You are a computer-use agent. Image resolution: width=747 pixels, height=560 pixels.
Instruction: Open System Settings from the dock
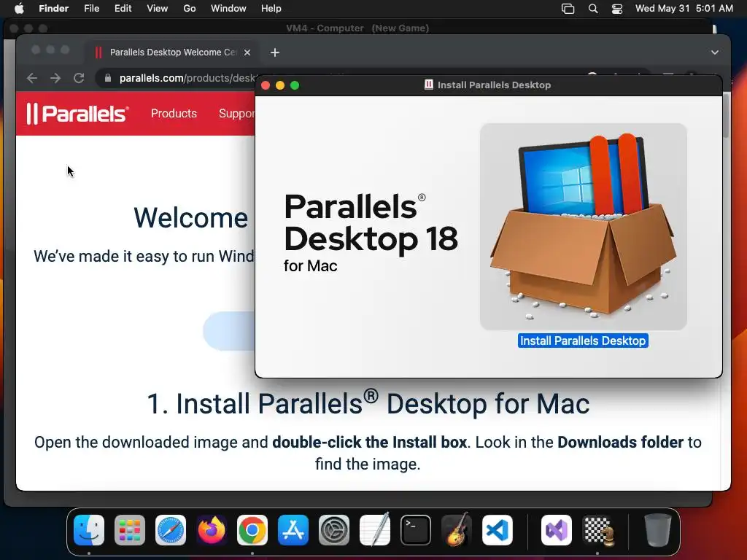(x=334, y=530)
